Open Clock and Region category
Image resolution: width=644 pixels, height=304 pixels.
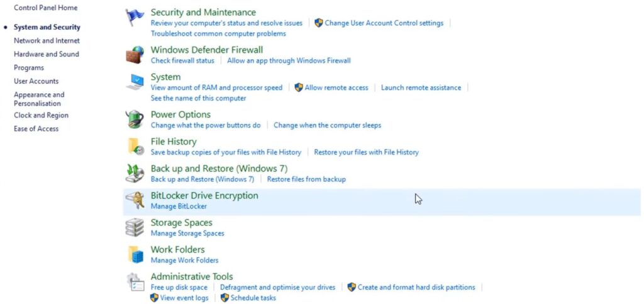[41, 115]
